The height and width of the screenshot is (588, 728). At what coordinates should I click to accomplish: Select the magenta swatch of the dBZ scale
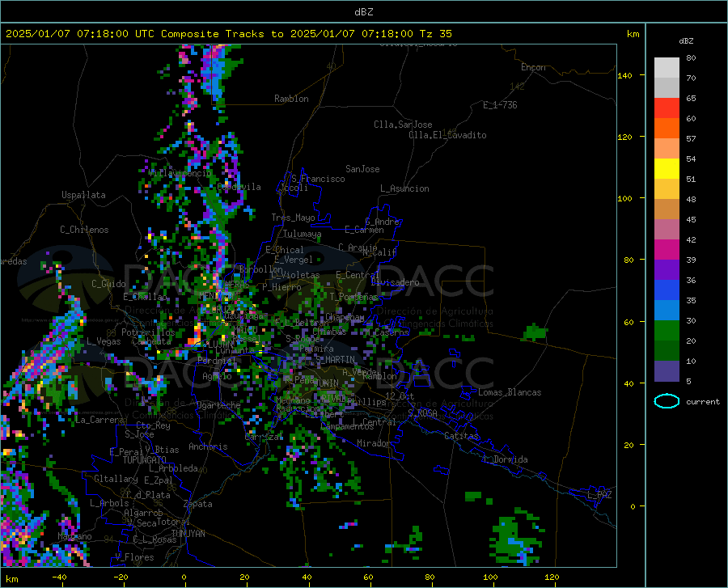[x=667, y=250]
